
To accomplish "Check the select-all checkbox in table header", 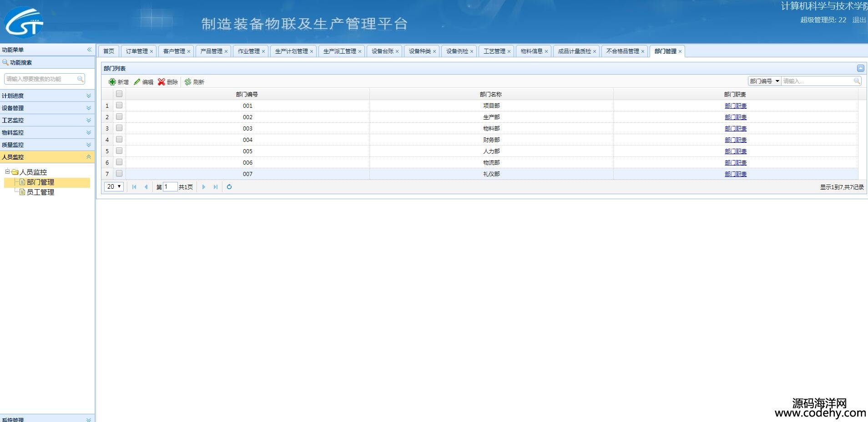I will tap(119, 94).
